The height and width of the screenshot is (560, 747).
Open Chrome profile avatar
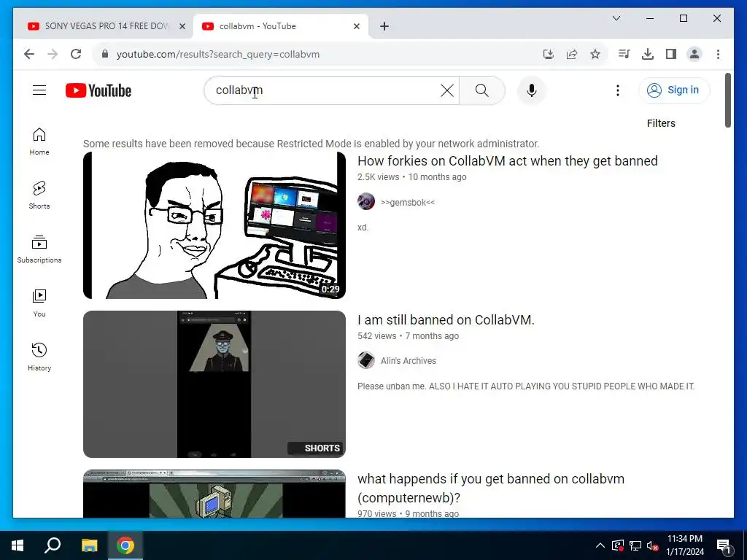click(694, 54)
